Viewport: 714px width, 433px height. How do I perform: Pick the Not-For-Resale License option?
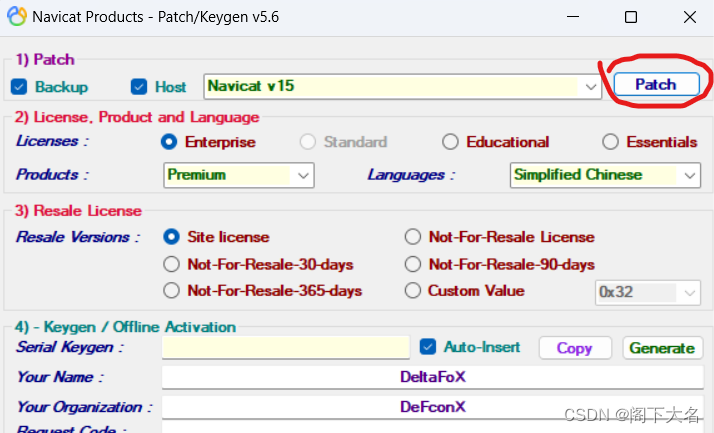coord(413,237)
